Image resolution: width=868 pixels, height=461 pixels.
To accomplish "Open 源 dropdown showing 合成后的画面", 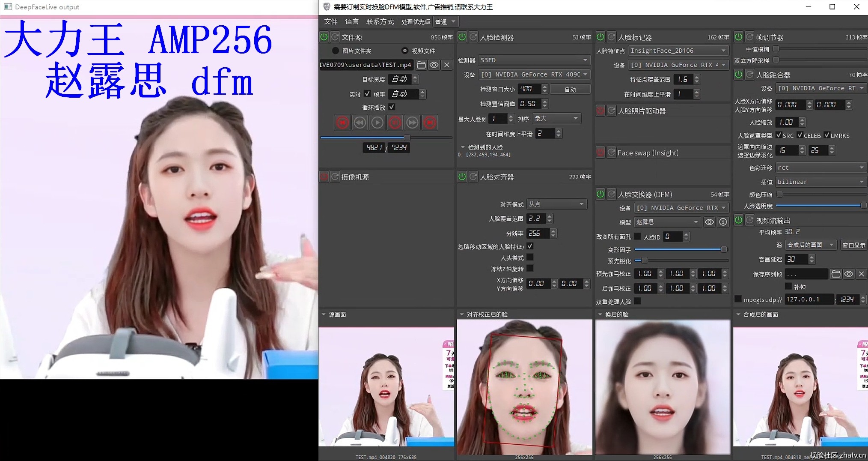I will [x=811, y=245].
